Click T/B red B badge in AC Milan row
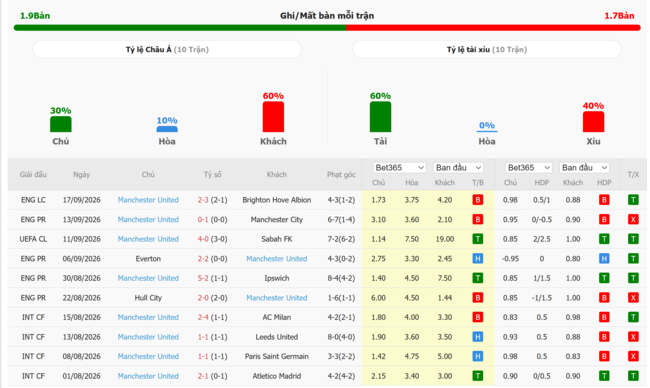The image size is (650, 388). coord(478,317)
